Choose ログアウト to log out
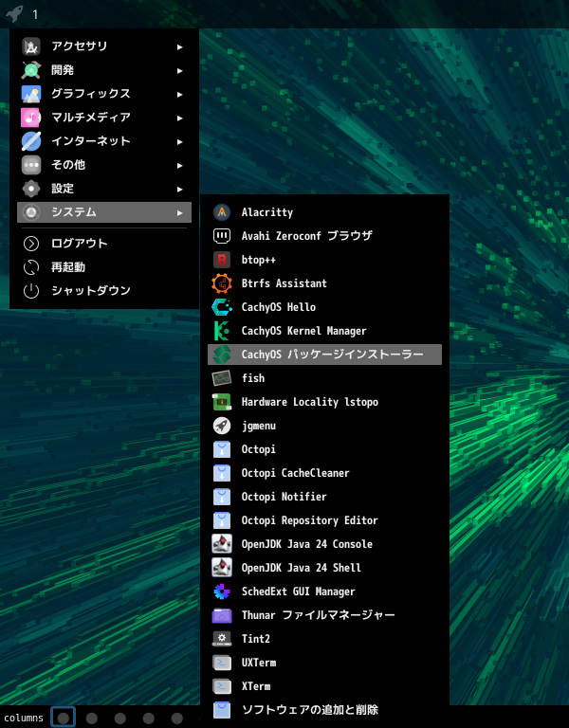The height and width of the screenshot is (728, 569). click(104, 244)
